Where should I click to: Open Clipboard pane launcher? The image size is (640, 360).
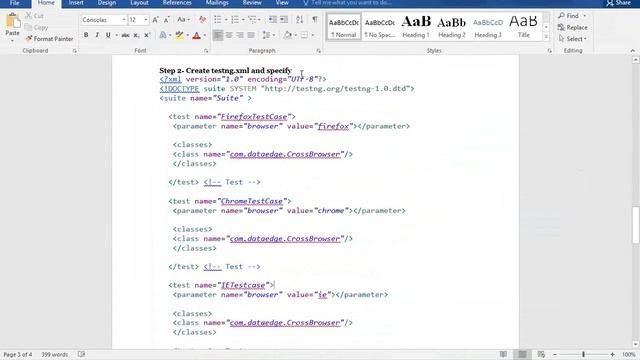click(x=75, y=51)
